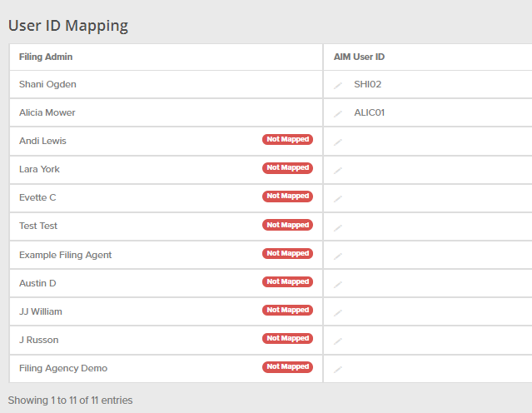
Task: Edit AIM User ID for JJ William
Action: click(x=338, y=312)
